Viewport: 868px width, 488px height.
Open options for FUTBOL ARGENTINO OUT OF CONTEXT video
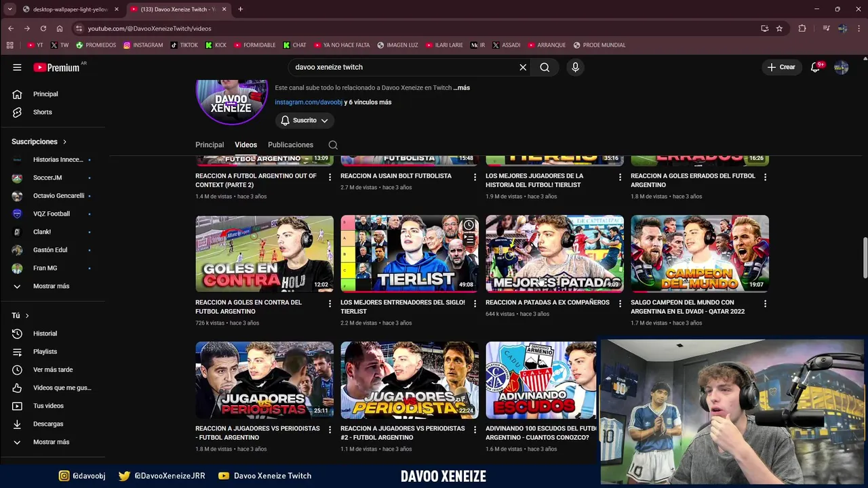coord(330,177)
